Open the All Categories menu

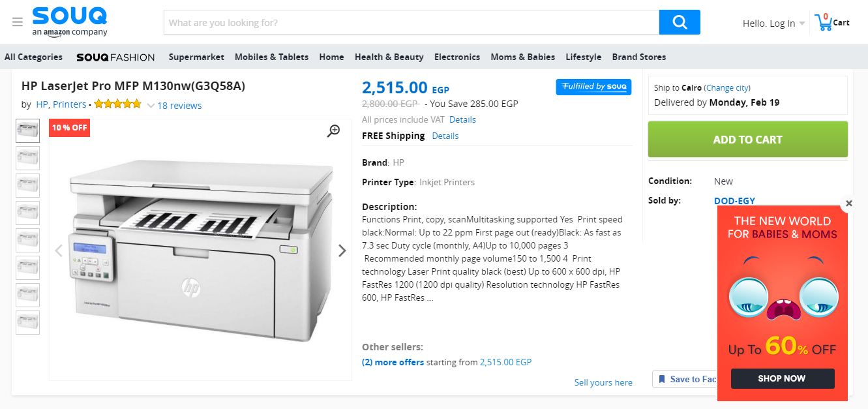pos(33,57)
